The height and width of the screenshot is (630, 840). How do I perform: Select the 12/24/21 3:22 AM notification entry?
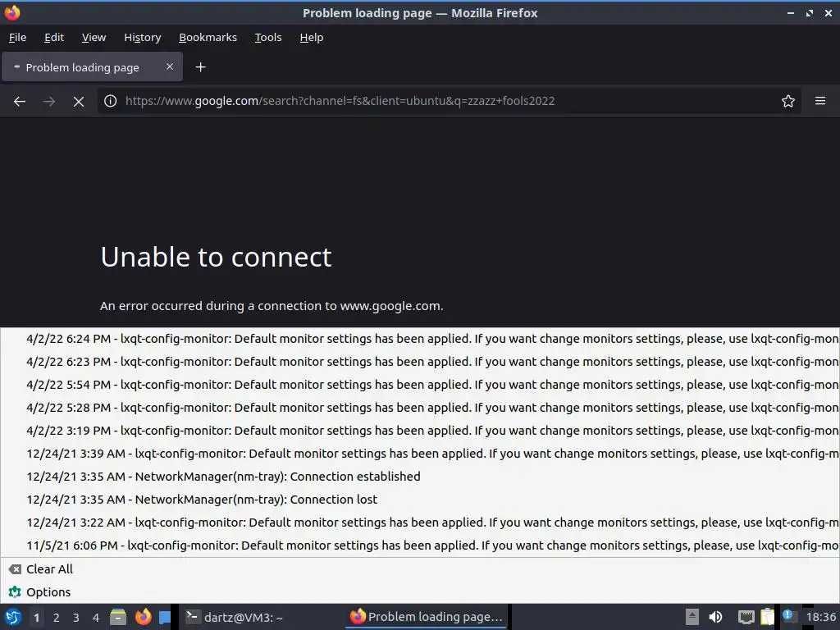pyautogui.click(x=420, y=523)
